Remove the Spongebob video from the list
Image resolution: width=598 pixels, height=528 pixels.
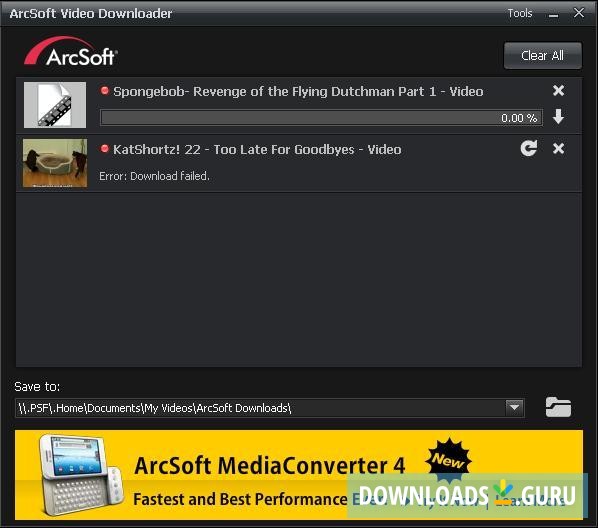click(x=558, y=91)
